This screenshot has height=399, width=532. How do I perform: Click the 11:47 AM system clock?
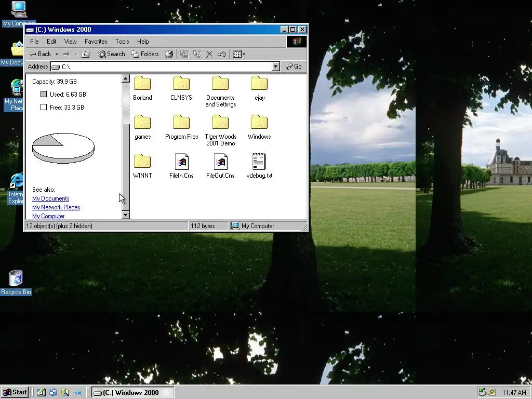pyautogui.click(x=514, y=393)
